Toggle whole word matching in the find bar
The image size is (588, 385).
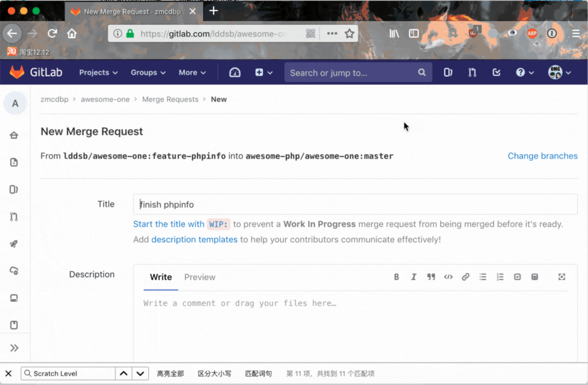click(258, 373)
